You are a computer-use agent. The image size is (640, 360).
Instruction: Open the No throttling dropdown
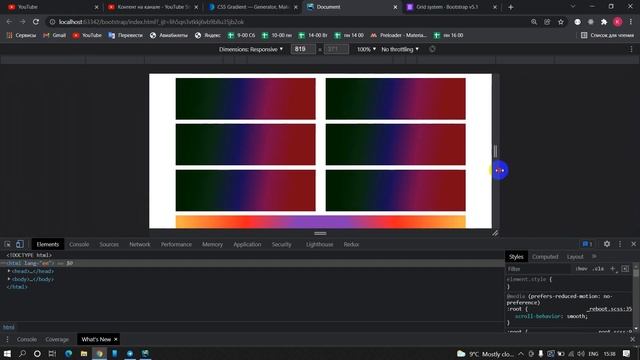point(400,49)
